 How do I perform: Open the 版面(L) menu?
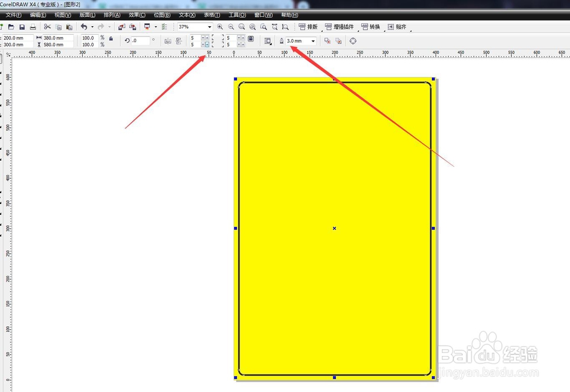pyautogui.click(x=87, y=15)
